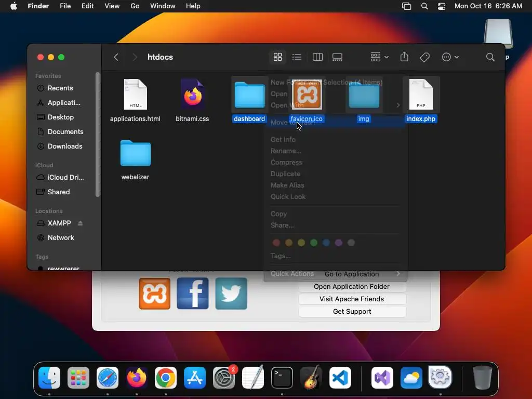Apply the blue tag color
The height and width of the screenshot is (399, 532).
click(x=326, y=243)
